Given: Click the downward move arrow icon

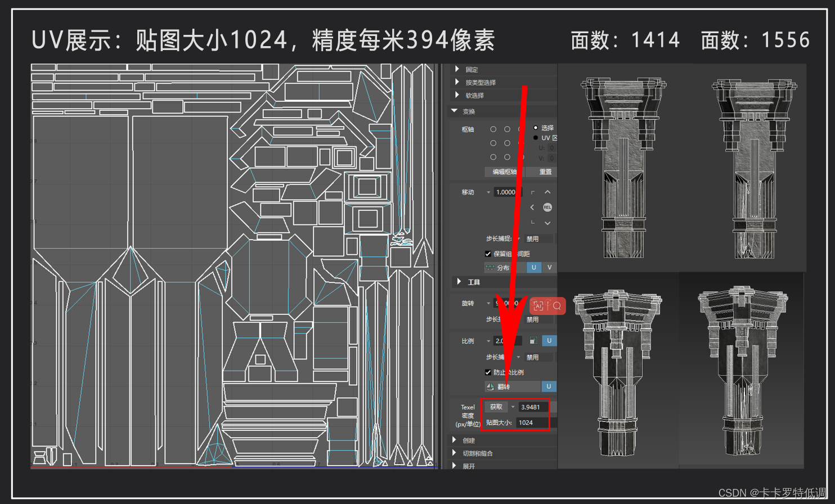Looking at the screenshot, I should pos(547,223).
